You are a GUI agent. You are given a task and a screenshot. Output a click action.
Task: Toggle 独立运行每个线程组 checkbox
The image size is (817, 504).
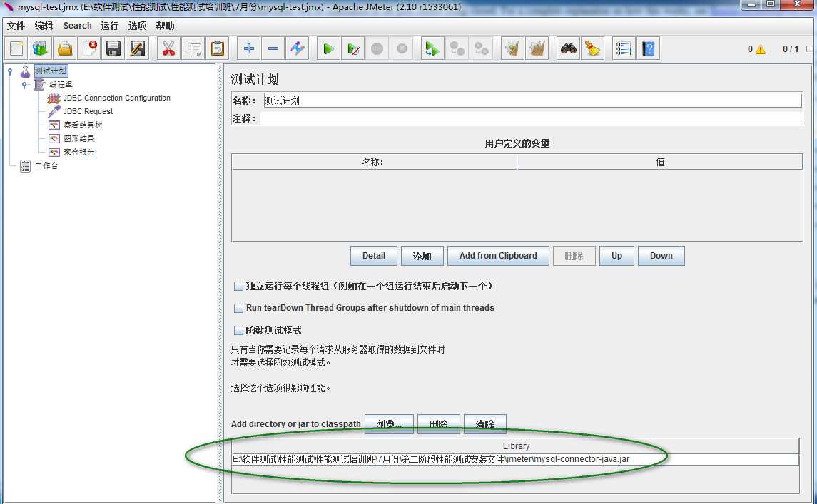238,287
